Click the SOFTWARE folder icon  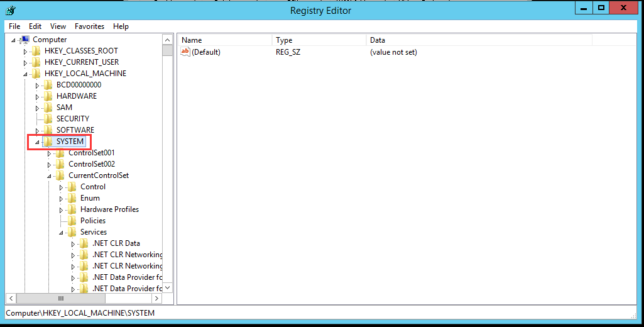pos(48,130)
